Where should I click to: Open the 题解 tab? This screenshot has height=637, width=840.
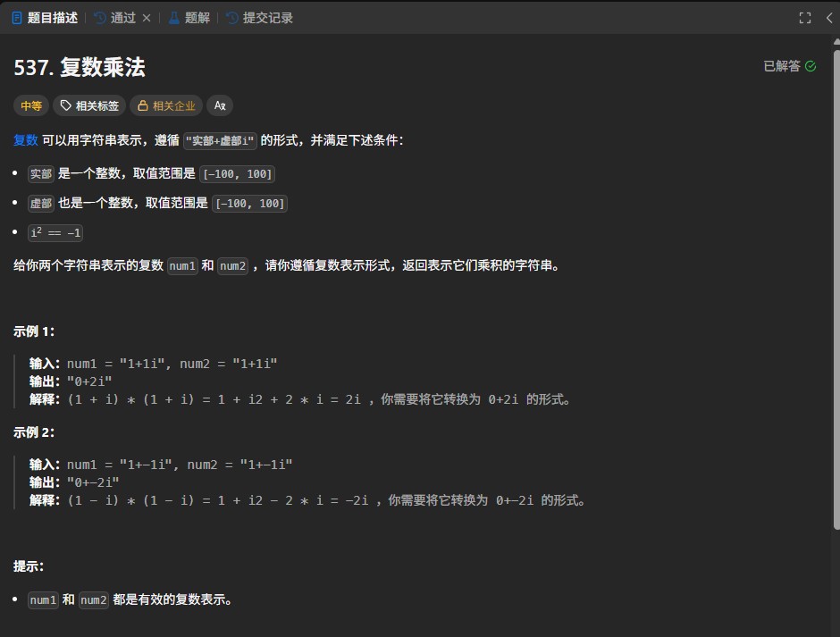(189, 18)
